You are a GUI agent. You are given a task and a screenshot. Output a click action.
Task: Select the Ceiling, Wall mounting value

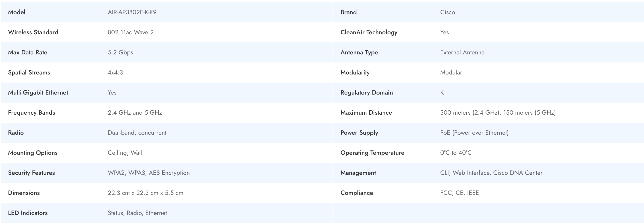(x=125, y=153)
